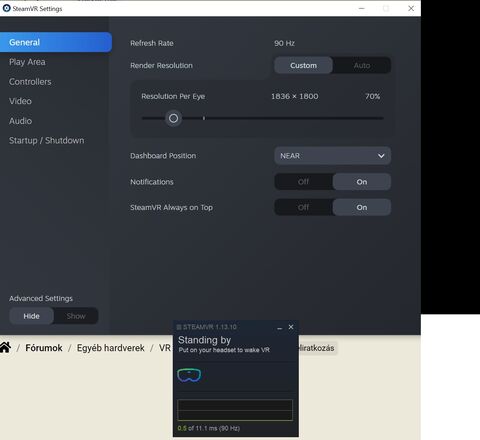This screenshot has width=480, height=440.
Task: Click the partially hidden feliratkozás button
Action: click(318, 348)
